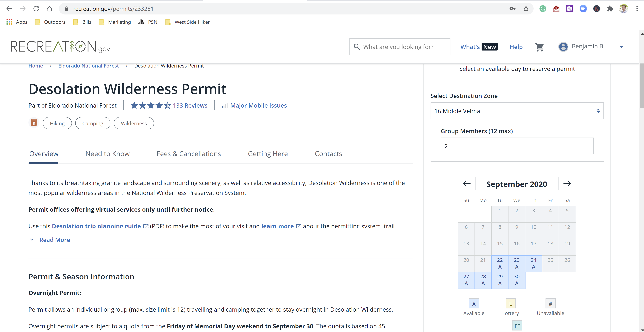The width and height of the screenshot is (644, 332).
Task: Switch to the Need to Know tab
Action: click(x=108, y=154)
